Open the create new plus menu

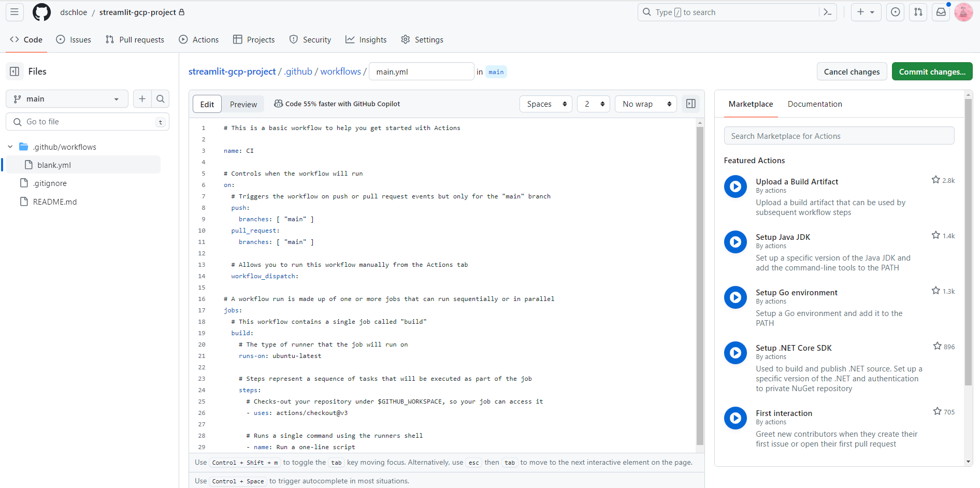(866, 12)
